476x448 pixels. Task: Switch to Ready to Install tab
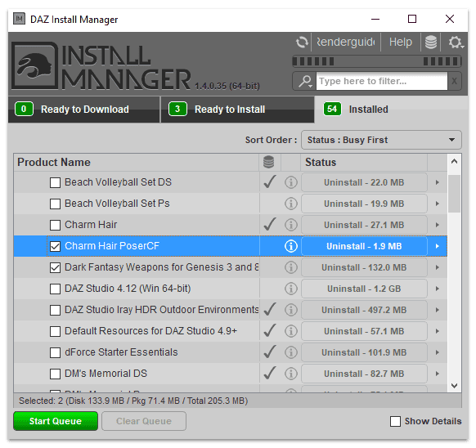pos(237,110)
